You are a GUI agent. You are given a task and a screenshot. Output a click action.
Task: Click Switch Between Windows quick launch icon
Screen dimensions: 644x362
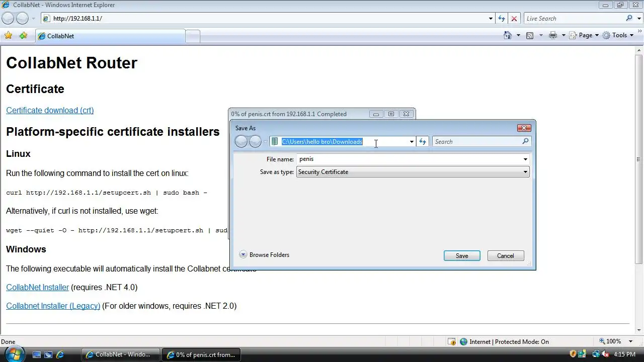pyautogui.click(x=48, y=354)
